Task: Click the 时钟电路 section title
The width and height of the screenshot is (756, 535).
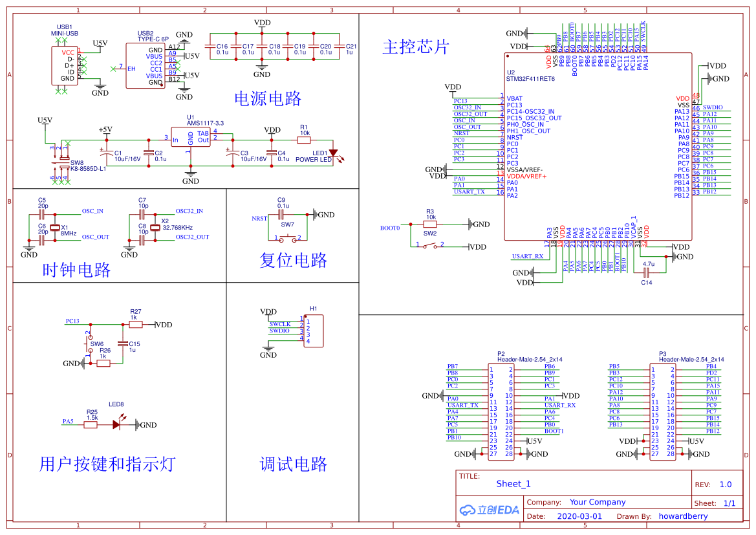Action: click(77, 270)
